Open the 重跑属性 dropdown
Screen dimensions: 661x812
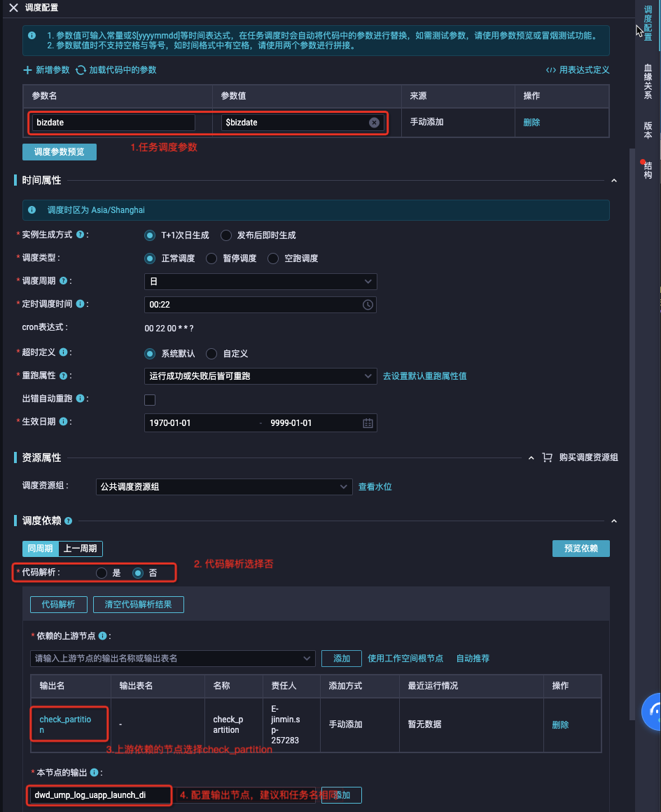point(260,376)
